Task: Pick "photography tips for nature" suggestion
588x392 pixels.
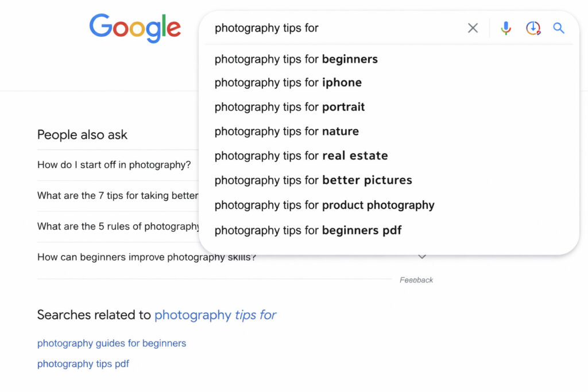Action: pyautogui.click(x=287, y=131)
